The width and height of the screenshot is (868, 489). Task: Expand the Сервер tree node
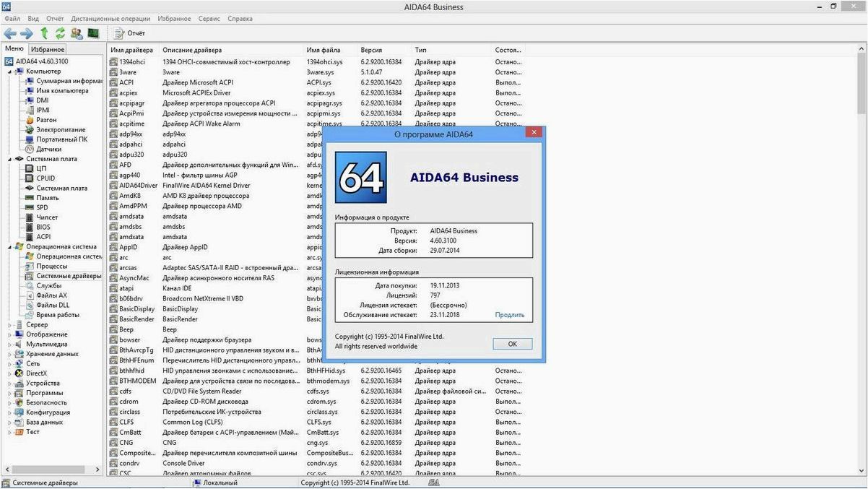(x=10, y=325)
